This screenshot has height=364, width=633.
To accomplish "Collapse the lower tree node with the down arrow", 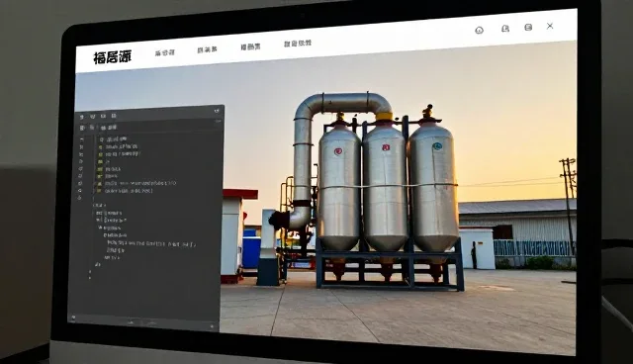I will coord(100,228).
